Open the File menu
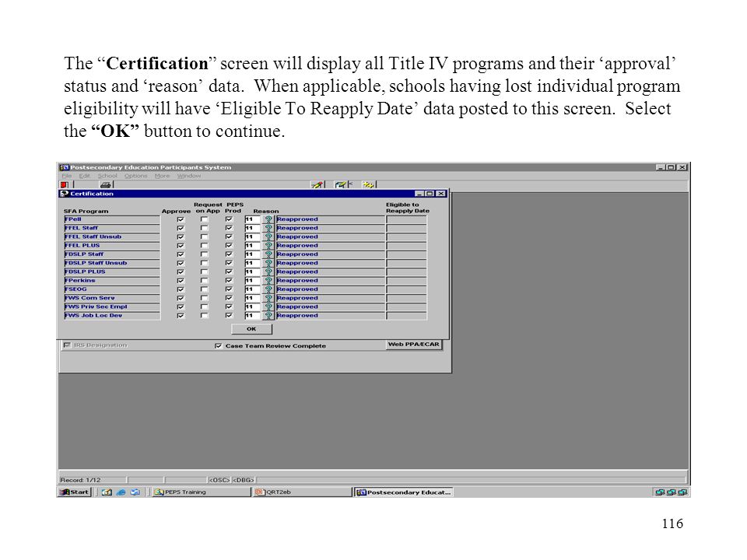The height and width of the screenshot is (560, 747). pos(66,176)
